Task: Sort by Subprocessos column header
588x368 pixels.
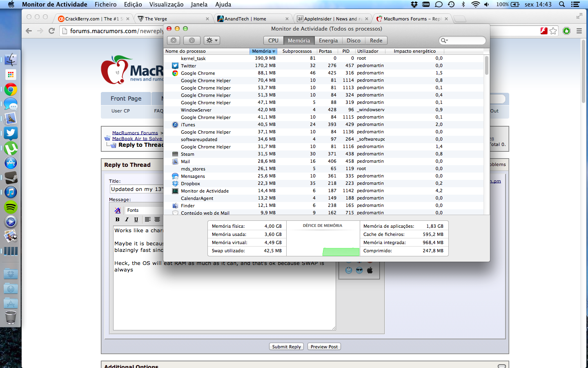Action: coord(297,51)
